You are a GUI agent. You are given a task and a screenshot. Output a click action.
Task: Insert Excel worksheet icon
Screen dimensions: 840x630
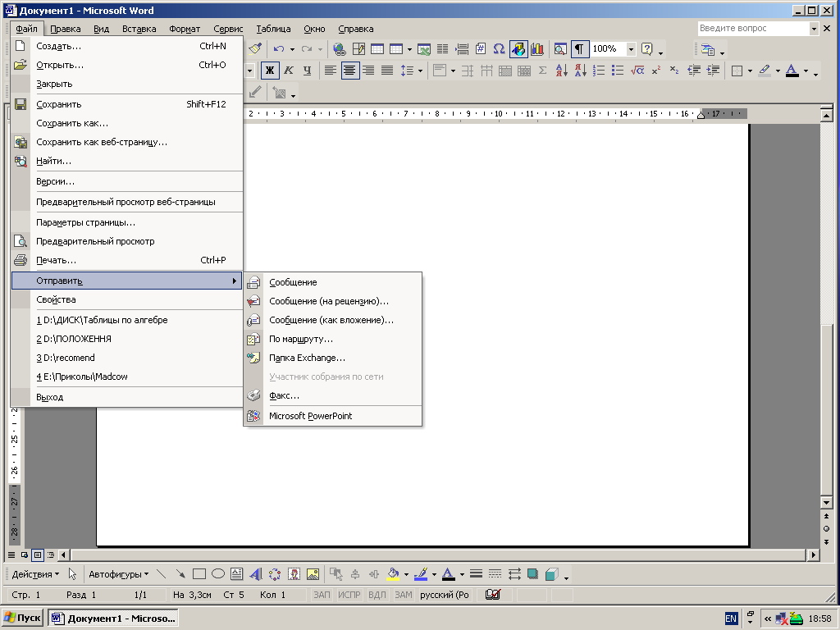[424, 49]
